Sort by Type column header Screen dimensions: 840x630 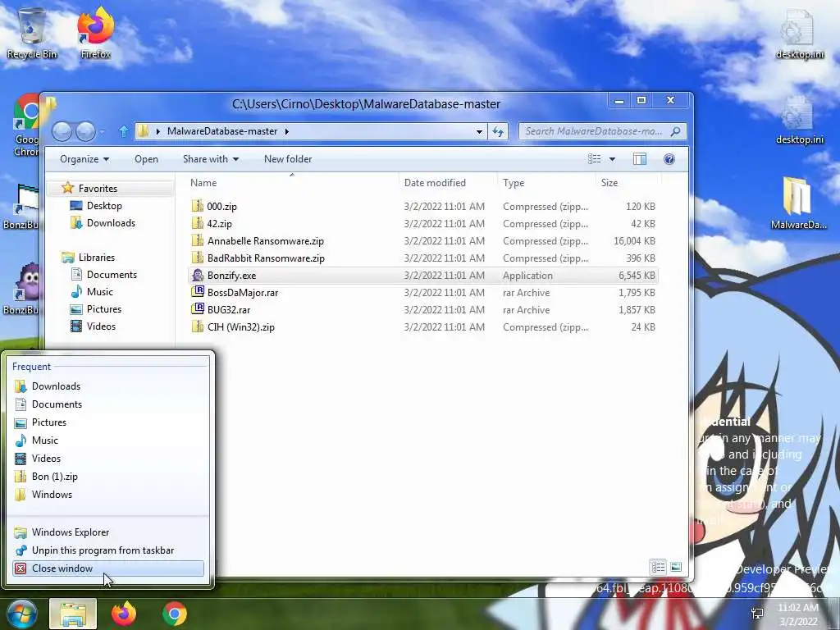coord(546,183)
